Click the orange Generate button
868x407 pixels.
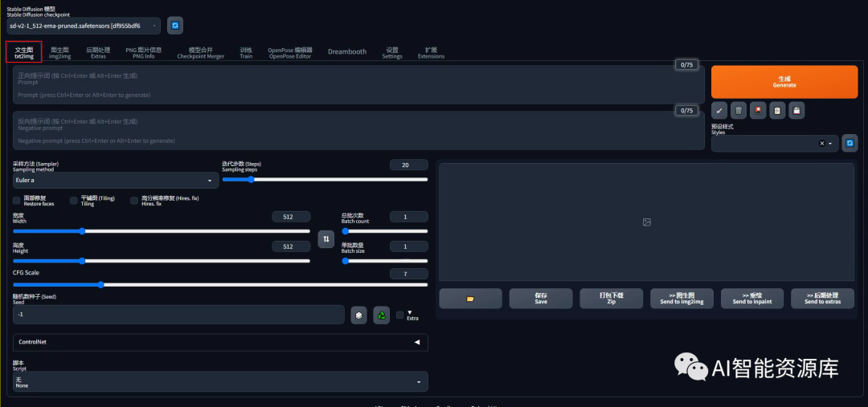click(x=784, y=82)
